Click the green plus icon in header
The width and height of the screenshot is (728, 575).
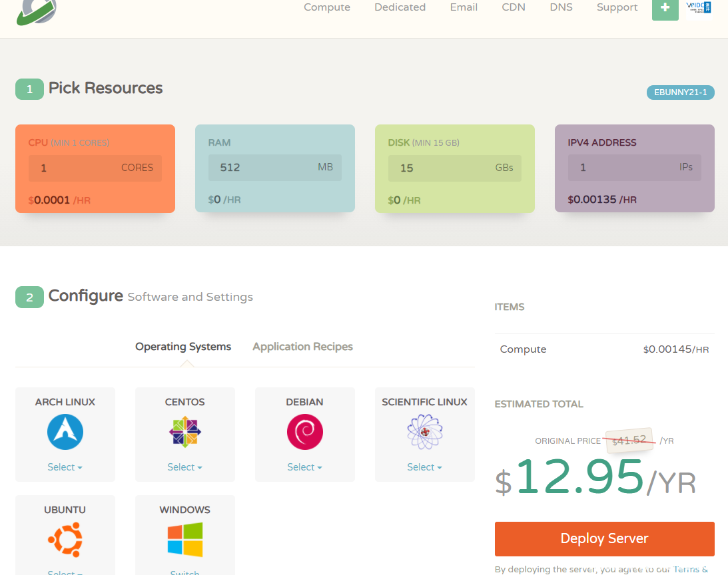tap(665, 8)
